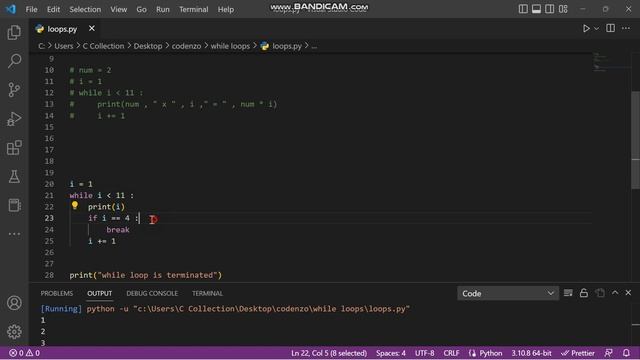Toggle the primary side bar layout icon
The height and width of the screenshot is (360, 640).
point(523,9)
